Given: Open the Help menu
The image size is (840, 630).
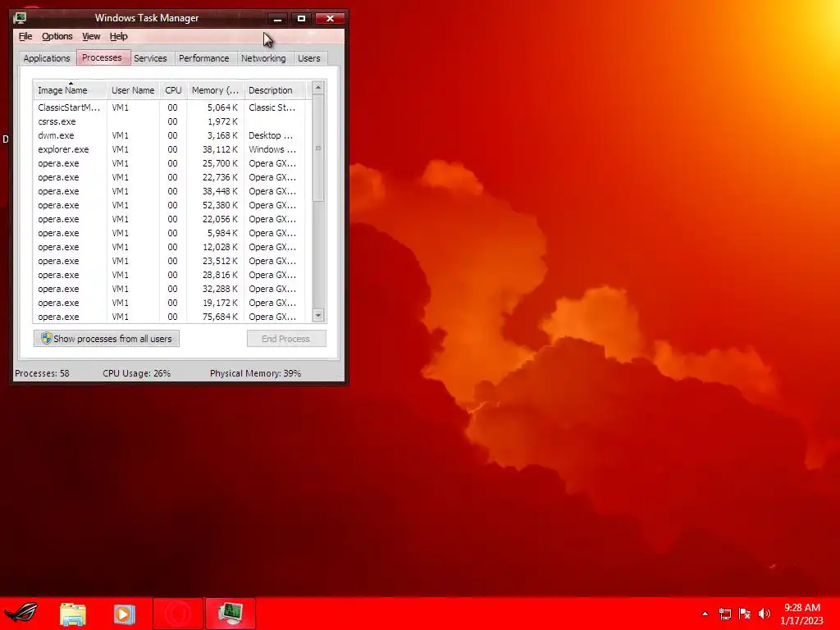Looking at the screenshot, I should click(x=118, y=36).
